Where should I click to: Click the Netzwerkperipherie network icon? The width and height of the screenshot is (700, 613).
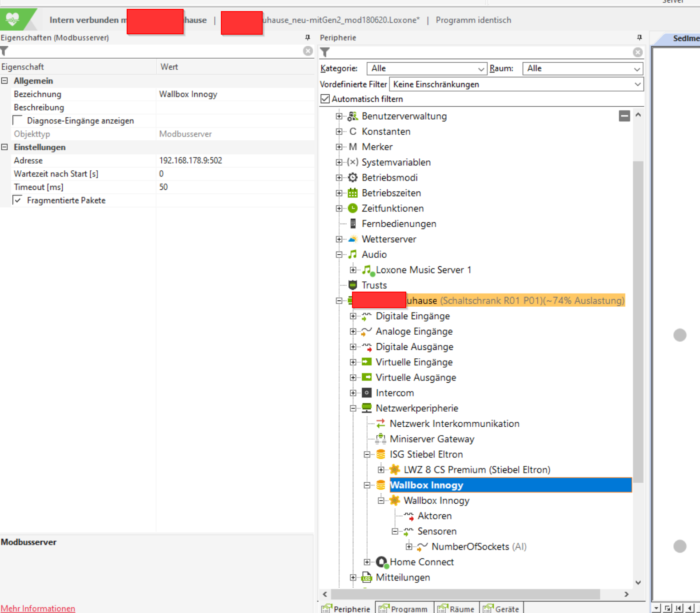(367, 408)
